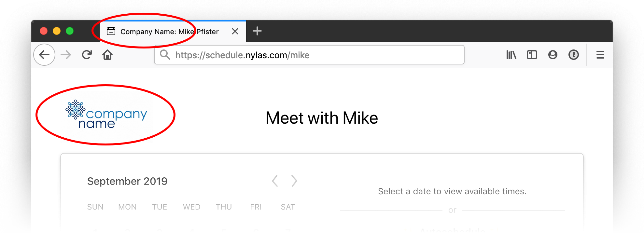Click the 1Password extension icon
This screenshot has height=233, width=644.
point(574,55)
